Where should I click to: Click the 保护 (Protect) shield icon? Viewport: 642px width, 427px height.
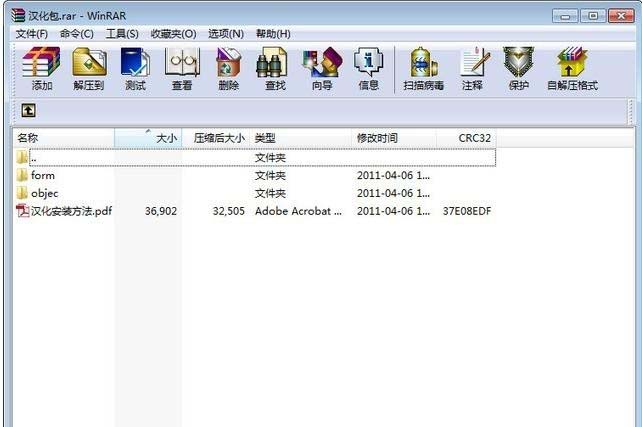click(x=518, y=62)
